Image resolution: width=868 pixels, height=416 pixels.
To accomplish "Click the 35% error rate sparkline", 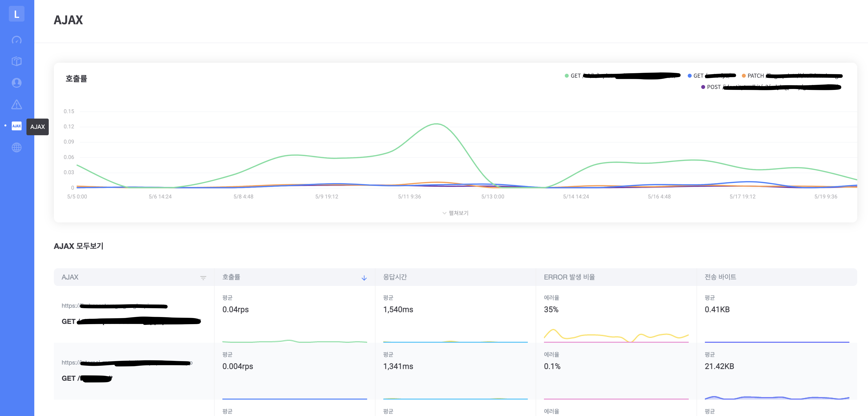I will (616, 336).
